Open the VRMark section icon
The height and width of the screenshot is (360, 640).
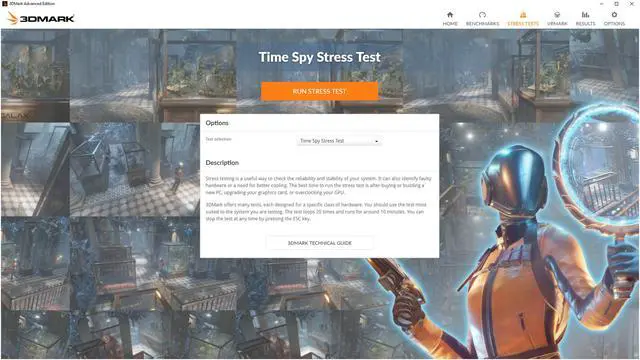point(557,15)
